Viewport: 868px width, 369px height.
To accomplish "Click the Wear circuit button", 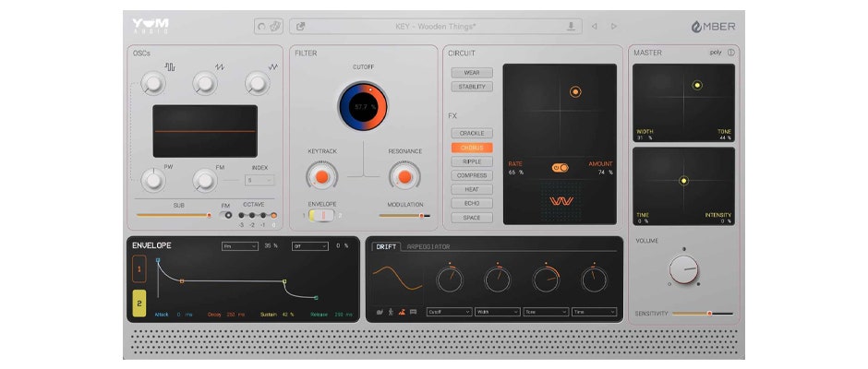I will (x=472, y=73).
